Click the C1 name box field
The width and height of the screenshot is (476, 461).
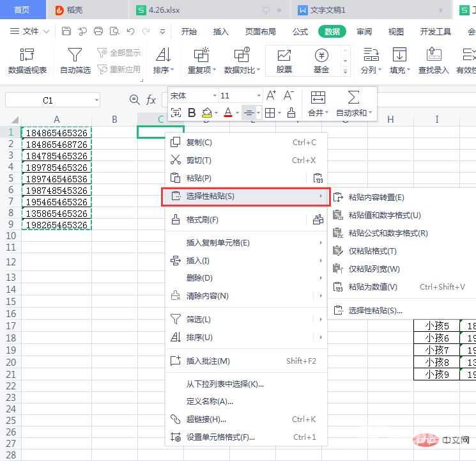pyautogui.click(x=48, y=100)
